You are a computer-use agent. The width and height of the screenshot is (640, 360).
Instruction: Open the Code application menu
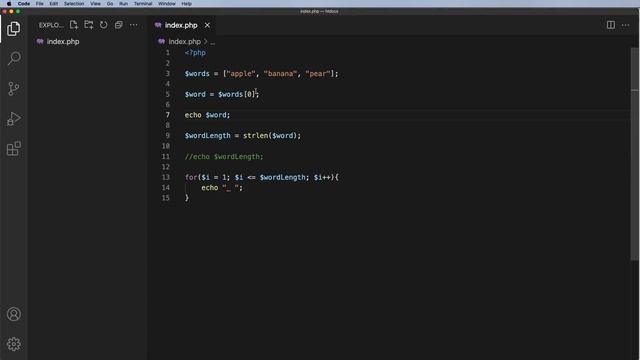pos(24,4)
